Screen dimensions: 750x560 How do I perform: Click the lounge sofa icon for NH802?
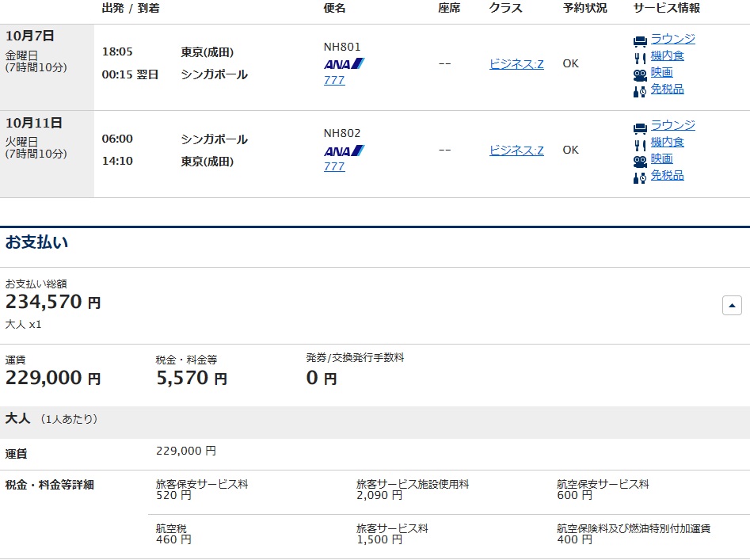[640, 128]
